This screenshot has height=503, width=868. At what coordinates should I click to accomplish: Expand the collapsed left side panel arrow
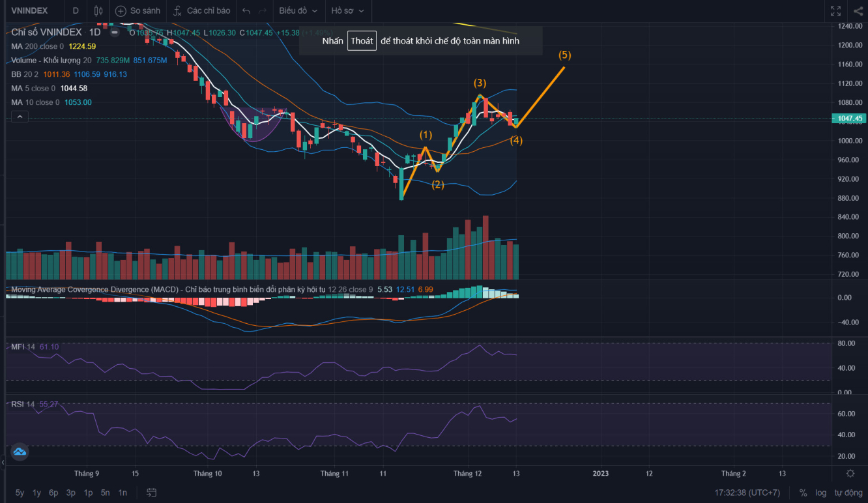[x=3, y=462]
